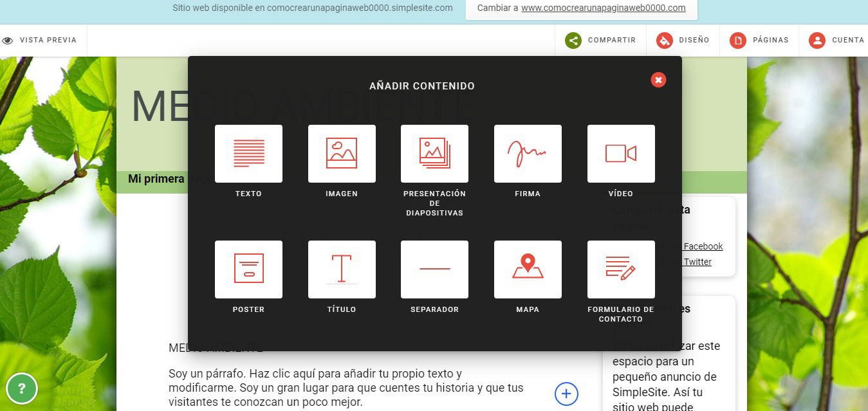The image size is (868, 411).
Task: Open the Páginas pages menu
Action: tap(759, 40)
